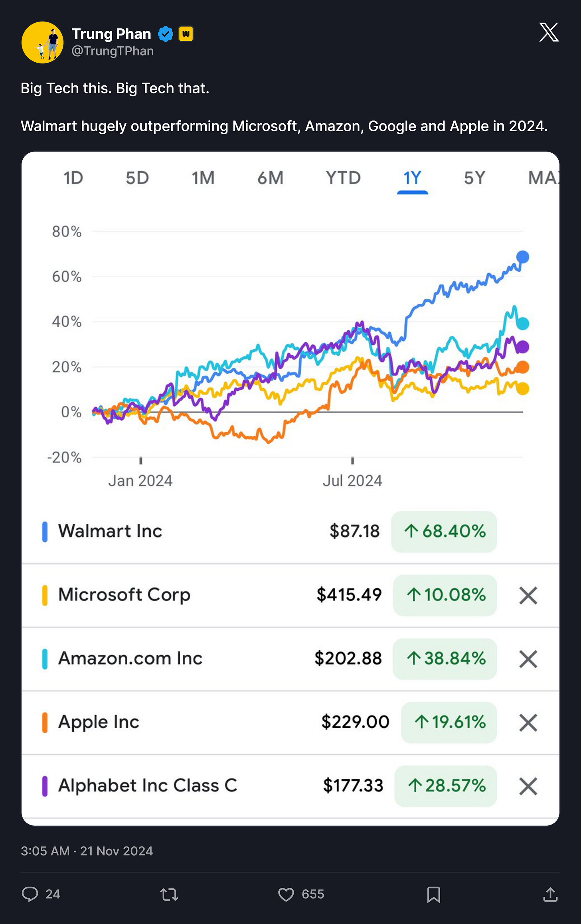This screenshot has width=581, height=924.
Task: Tap the reply speech bubble icon
Action: click(30, 894)
